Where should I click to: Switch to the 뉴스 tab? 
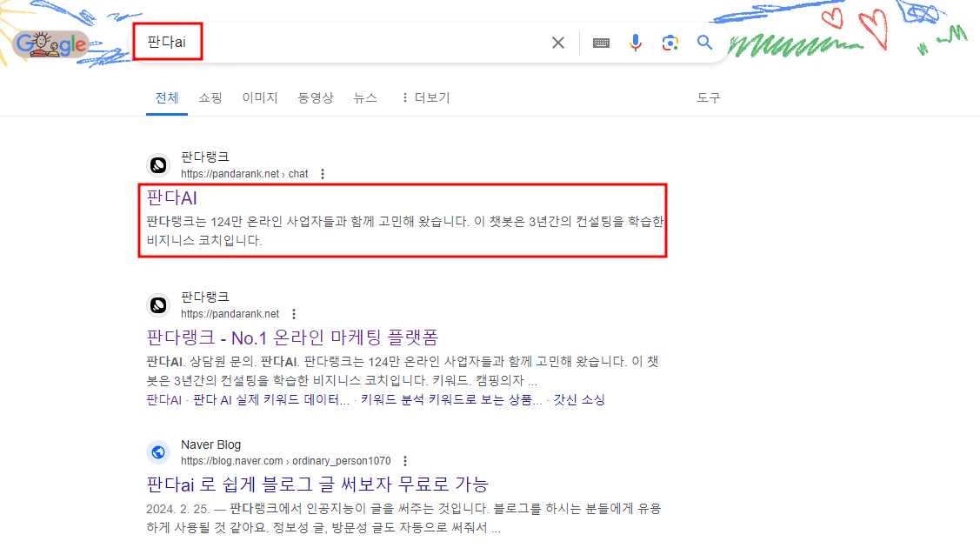pos(364,97)
